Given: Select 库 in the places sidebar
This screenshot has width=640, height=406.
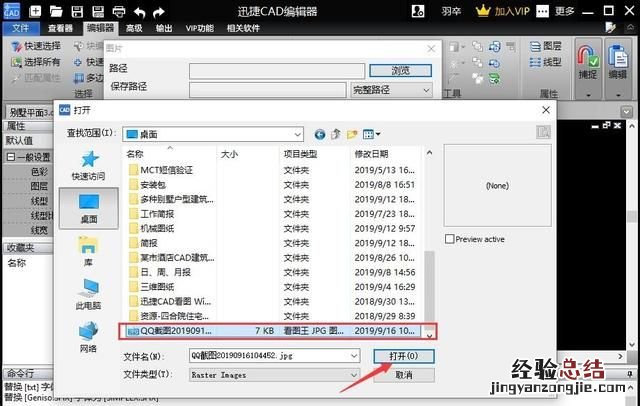Looking at the screenshot, I should point(88,251).
